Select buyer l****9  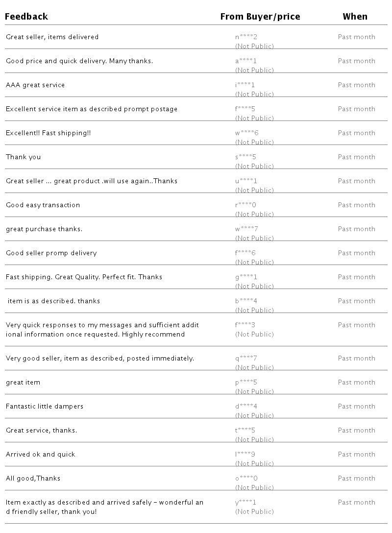tap(245, 455)
